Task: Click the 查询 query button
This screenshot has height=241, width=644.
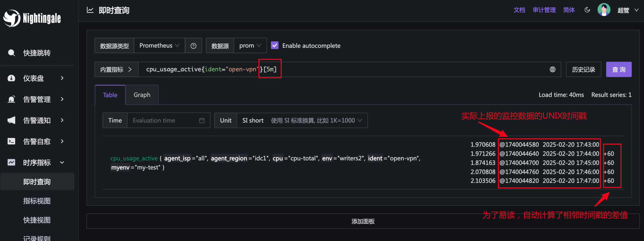Action: tap(619, 69)
